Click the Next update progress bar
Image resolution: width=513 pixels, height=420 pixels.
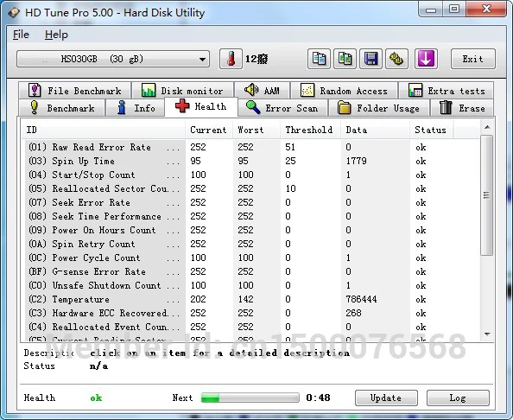tap(250, 398)
